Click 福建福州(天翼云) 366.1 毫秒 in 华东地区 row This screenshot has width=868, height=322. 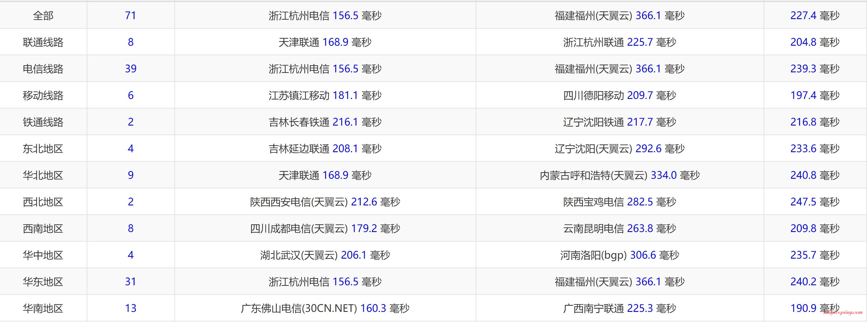point(620,282)
